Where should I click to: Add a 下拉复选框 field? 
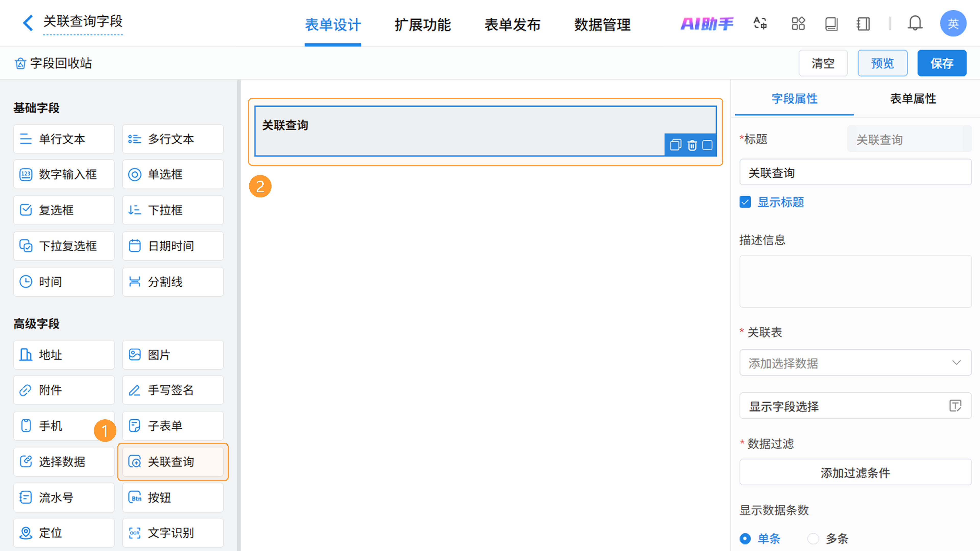click(64, 246)
